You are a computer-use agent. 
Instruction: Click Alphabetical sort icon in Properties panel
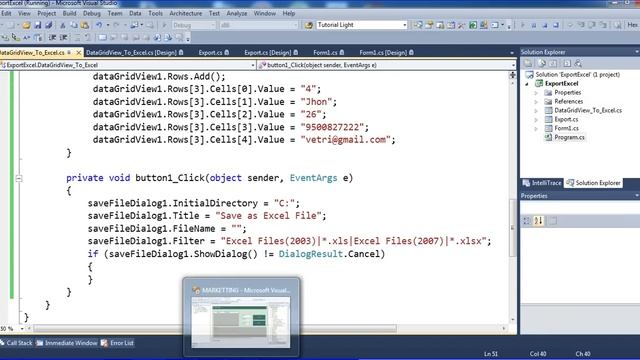(x=538, y=221)
